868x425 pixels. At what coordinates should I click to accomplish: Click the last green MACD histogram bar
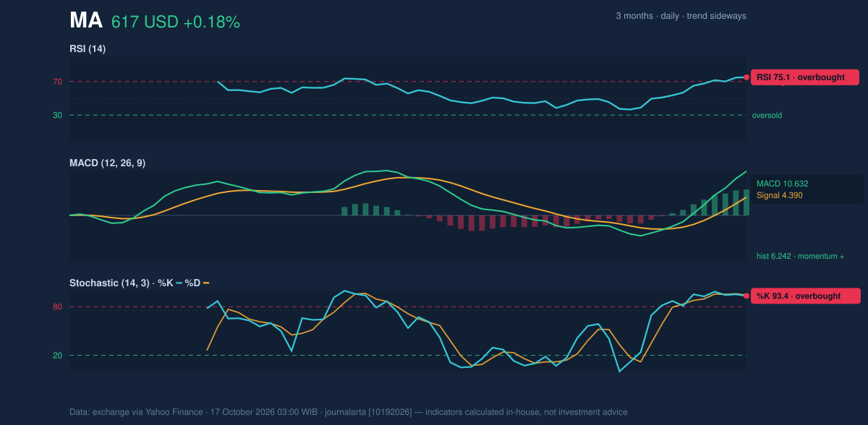click(746, 202)
